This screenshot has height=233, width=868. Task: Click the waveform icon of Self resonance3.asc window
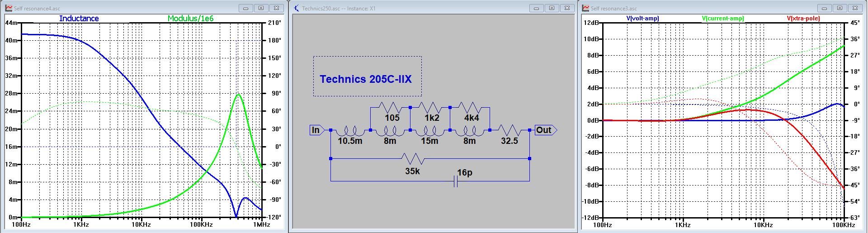(585, 8)
